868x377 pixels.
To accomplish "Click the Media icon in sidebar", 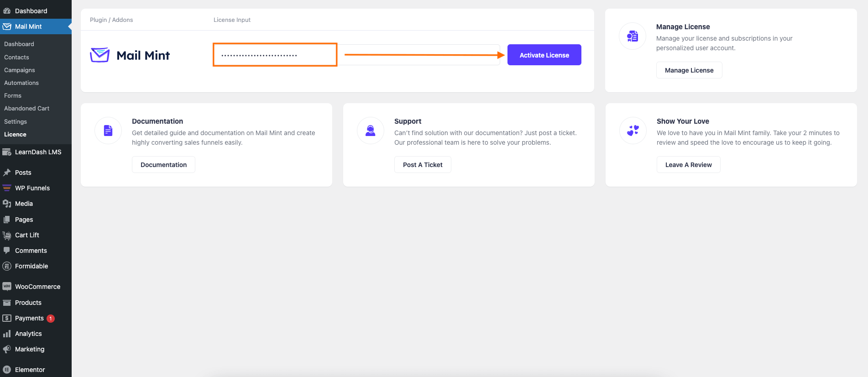I will [x=7, y=204].
